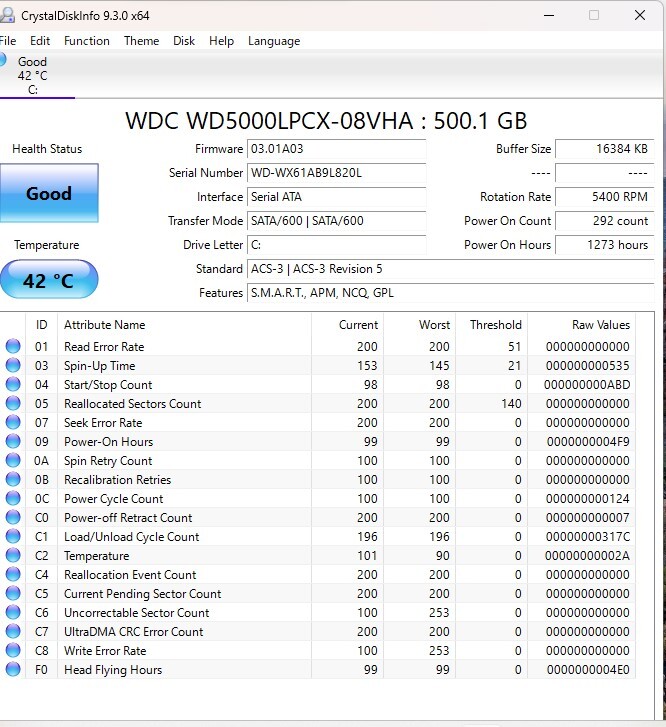Click the blue status orb for Spin-Up Time
Image resolution: width=666 pixels, height=727 pixels.
[x=13, y=365]
